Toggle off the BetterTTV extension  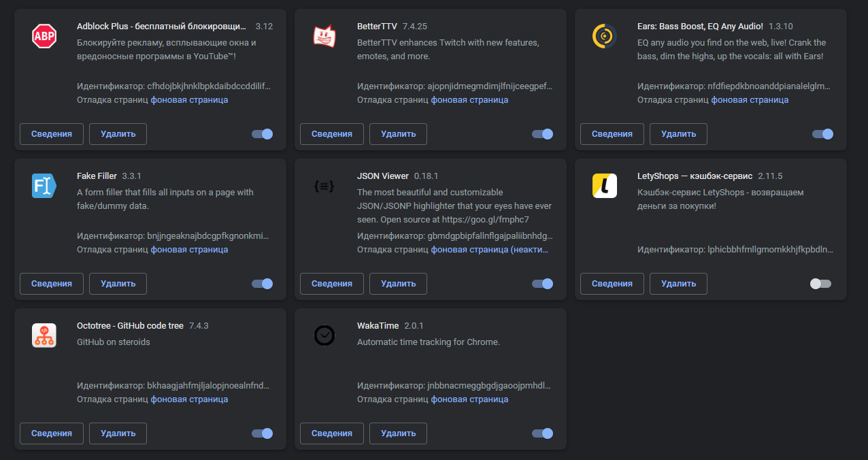pos(542,134)
